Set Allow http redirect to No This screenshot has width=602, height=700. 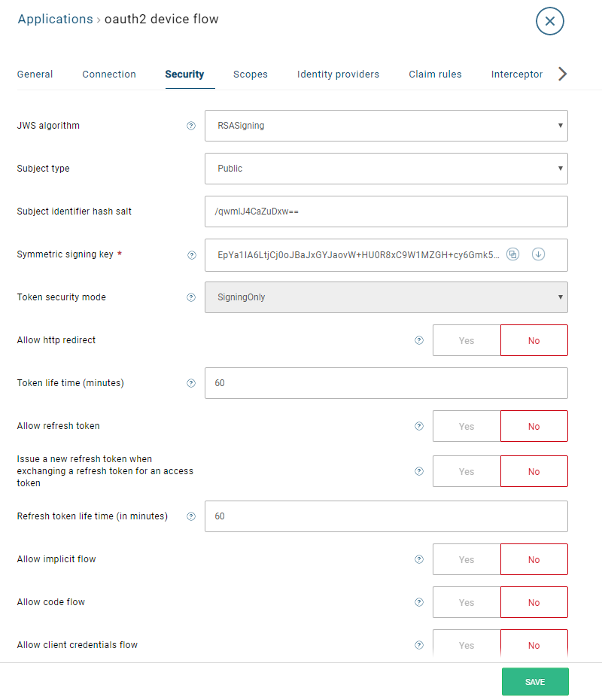click(x=534, y=340)
